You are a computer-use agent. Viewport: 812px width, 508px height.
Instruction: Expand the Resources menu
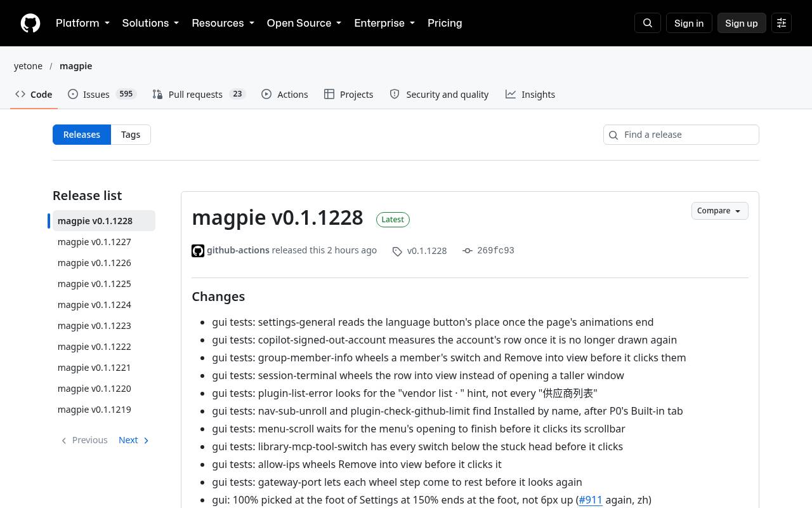(223, 23)
